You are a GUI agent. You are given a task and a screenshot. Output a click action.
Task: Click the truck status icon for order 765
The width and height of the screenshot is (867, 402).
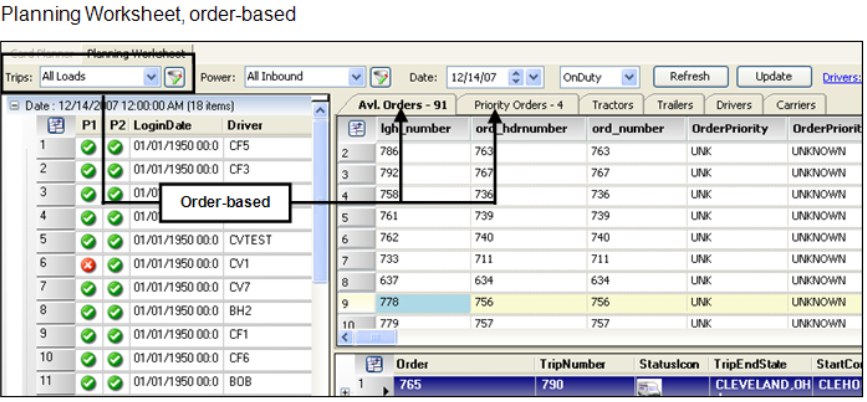click(x=647, y=388)
